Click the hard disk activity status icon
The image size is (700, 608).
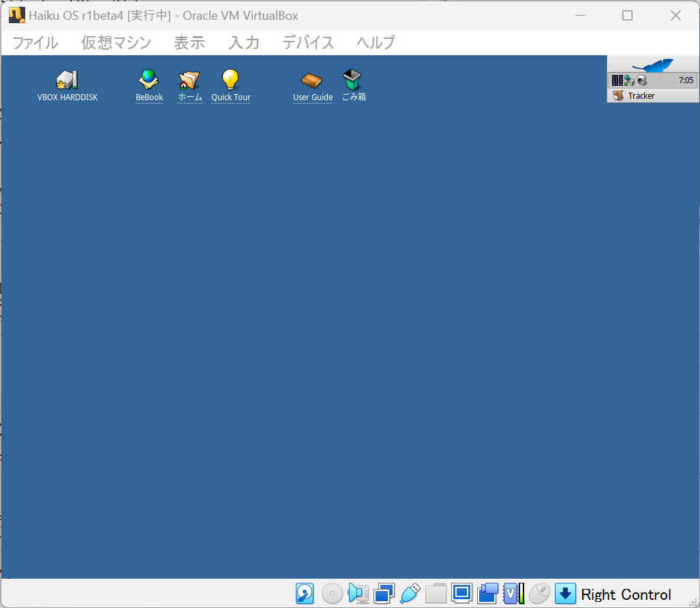(x=305, y=594)
